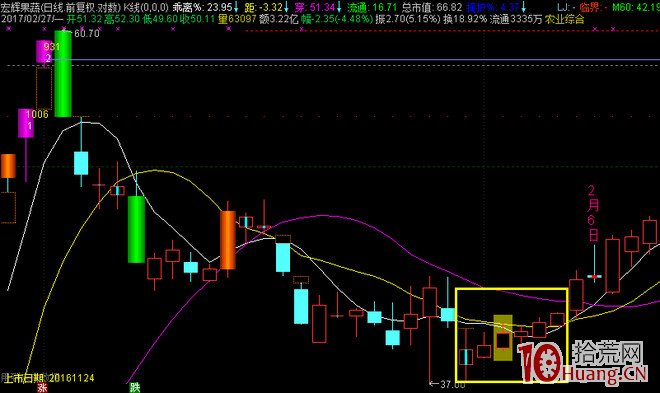The height and width of the screenshot is (393, 660).
Task: Click the red 涨 marker at bottom
Action: pyautogui.click(x=42, y=388)
